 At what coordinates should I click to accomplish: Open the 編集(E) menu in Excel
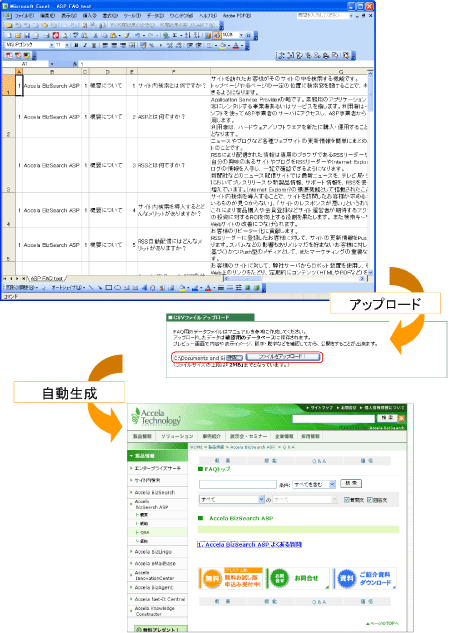click(x=47, y=15)
